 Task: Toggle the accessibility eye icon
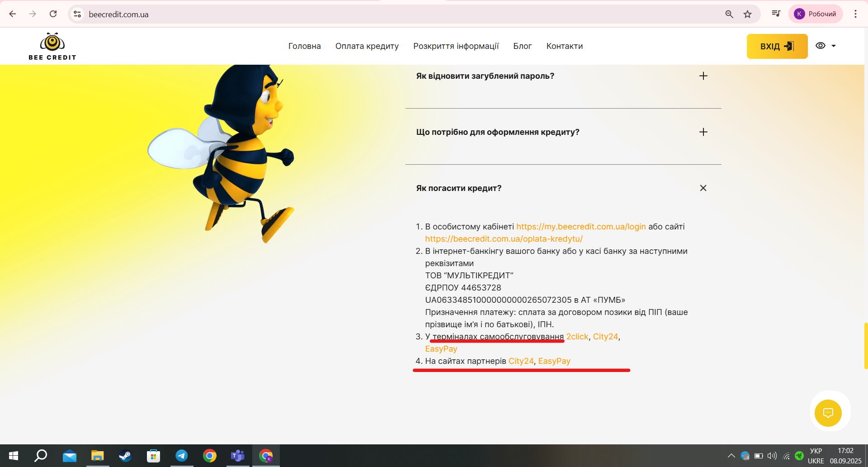pyautogui.click(x=821, y=46)
